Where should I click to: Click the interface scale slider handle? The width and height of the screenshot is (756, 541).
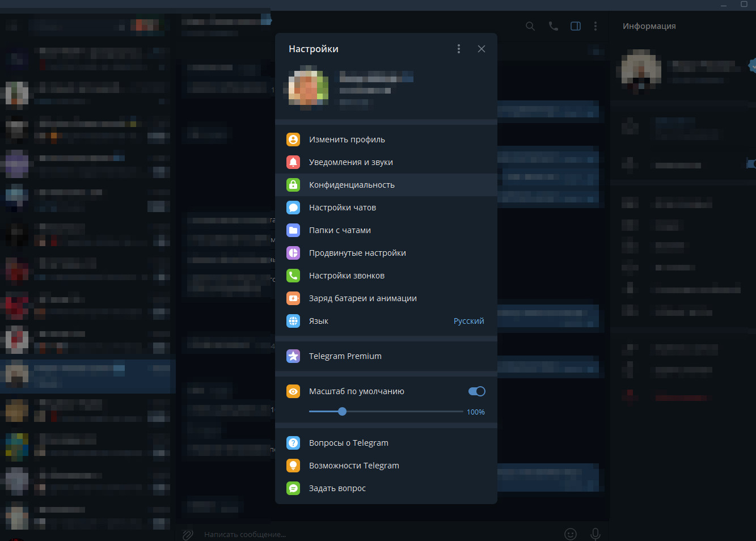point(342,412)
